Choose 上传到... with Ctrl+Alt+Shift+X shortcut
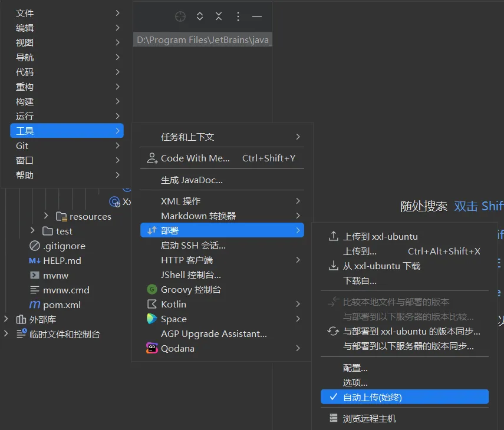 pos(405,251)
